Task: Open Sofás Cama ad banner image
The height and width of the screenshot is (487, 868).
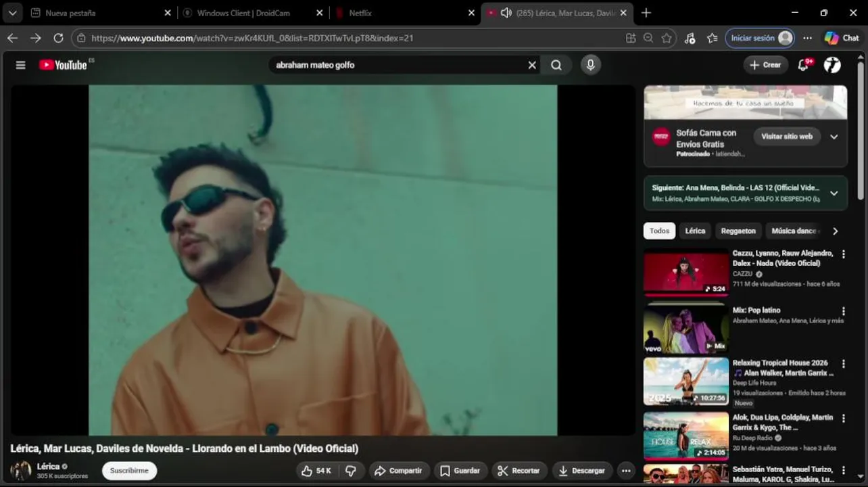Action: 746,102
